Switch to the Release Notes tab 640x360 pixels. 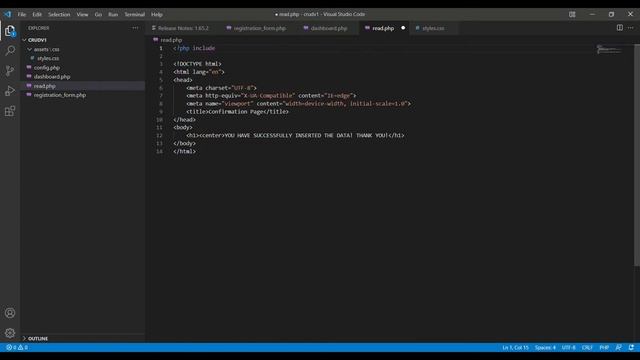[x=182, y=28]
